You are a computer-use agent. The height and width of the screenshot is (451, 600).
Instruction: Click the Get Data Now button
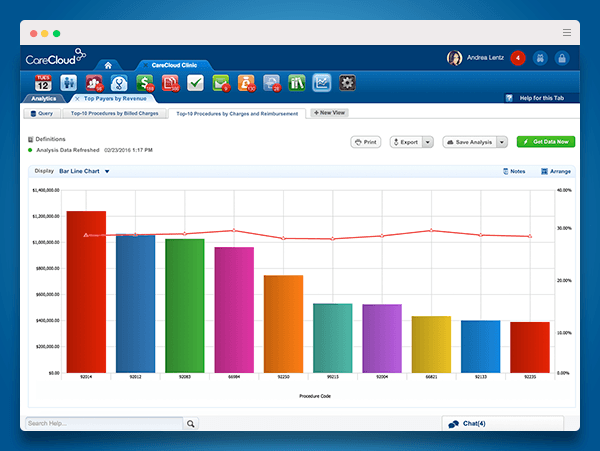[546, 142]
